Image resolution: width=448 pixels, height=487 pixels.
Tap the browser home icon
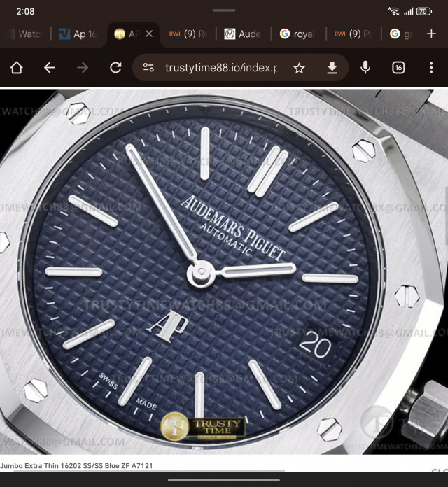pyautogui.click(x=17, y=67)
